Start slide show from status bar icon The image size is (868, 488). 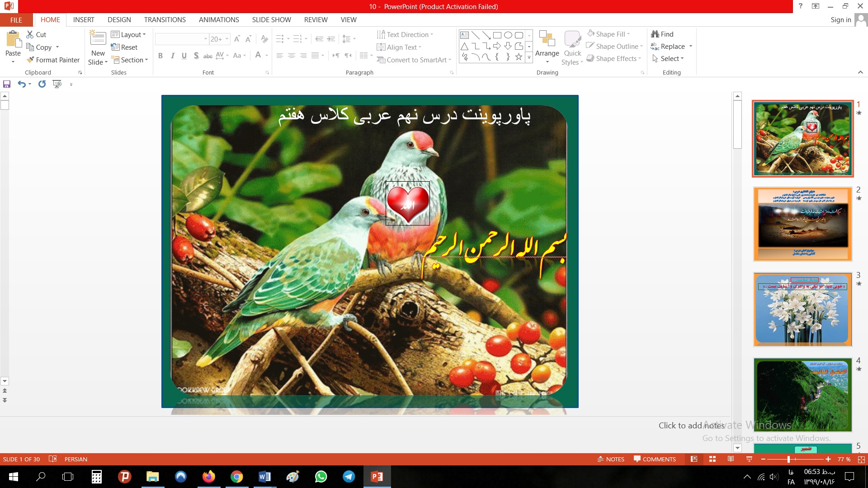click(749, 459)
